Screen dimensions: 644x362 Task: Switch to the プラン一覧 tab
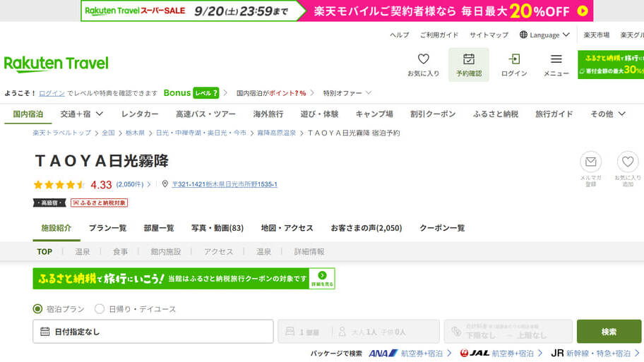(107, 228)
